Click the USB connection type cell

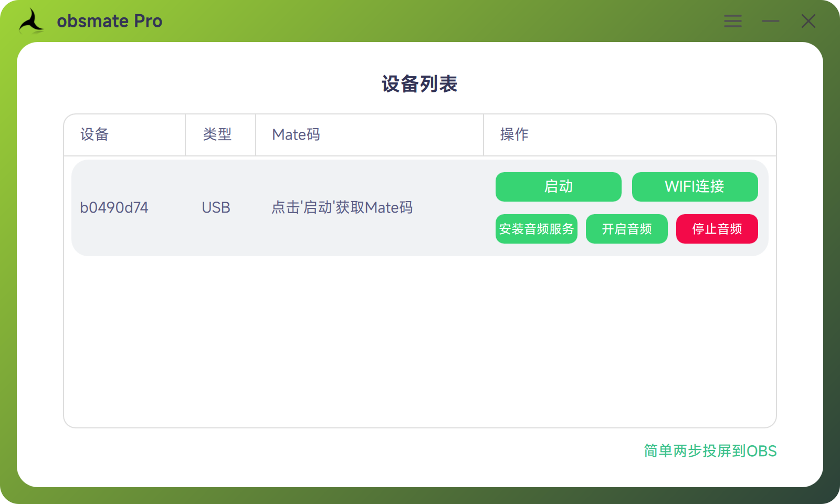pyautogui.click(x=216, y=207)
